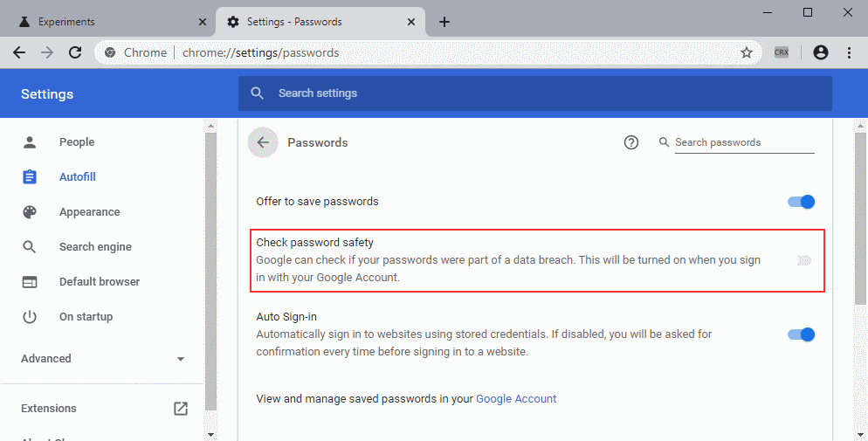Open the Google Account link

tap(516, 398)
